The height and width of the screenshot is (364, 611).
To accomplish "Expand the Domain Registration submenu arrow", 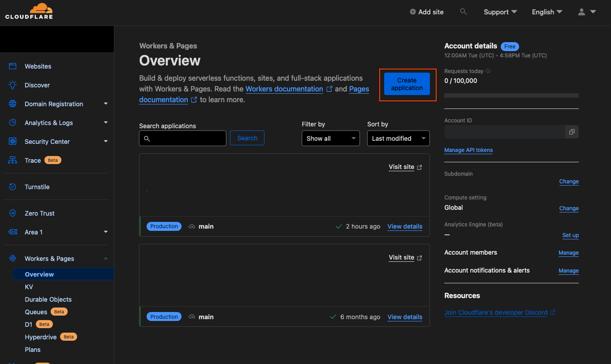I will click(106, 104).
